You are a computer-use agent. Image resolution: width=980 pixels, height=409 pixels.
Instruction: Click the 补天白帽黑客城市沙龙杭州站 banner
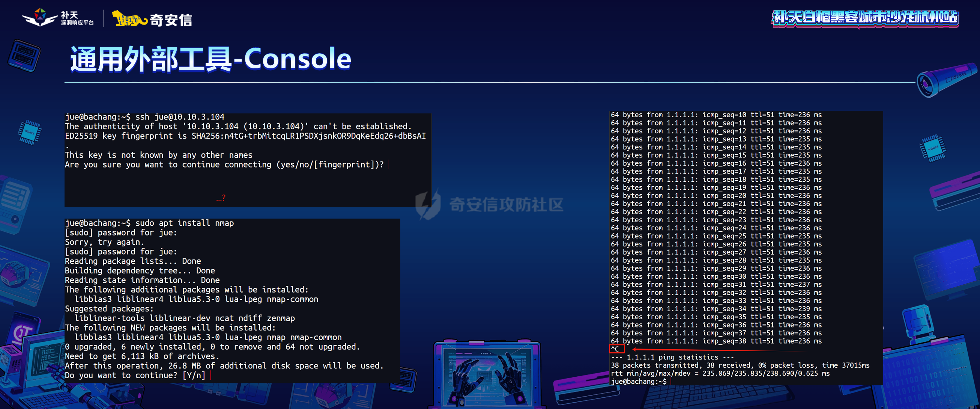(865, 18)
